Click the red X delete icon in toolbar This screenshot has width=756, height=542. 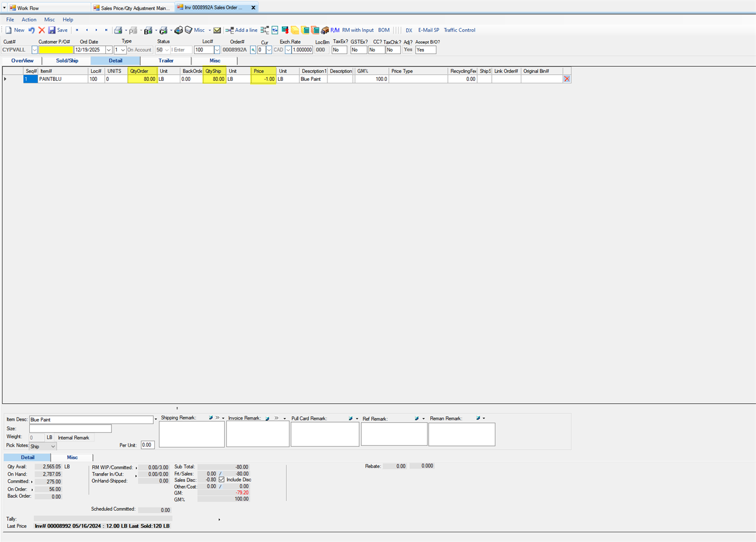click(42, 30)
